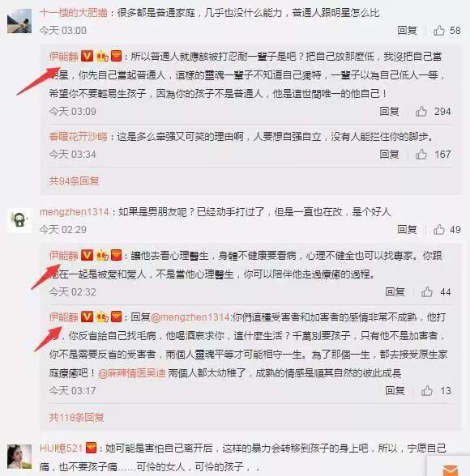Like 伊能静's reply with 294 likes
The height and width of the screenshot is (476, 470).
pyautogui.click(x=421, y=112)
